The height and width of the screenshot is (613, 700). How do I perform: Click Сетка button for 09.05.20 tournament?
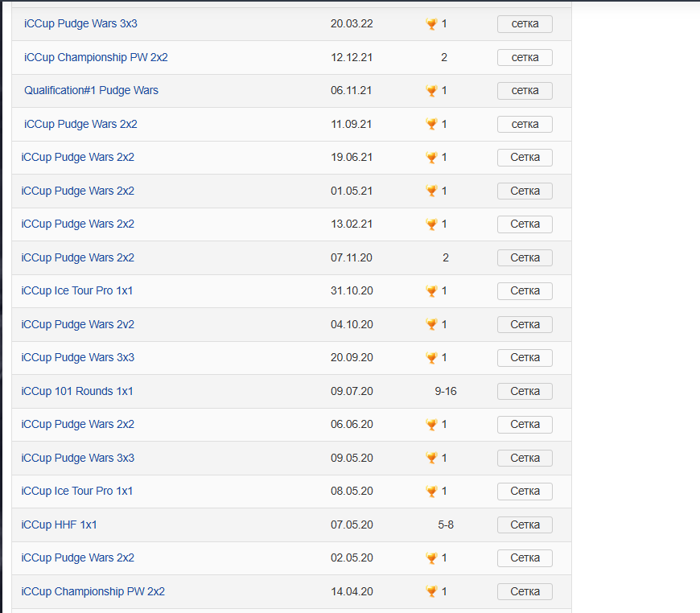click(525, 458)
